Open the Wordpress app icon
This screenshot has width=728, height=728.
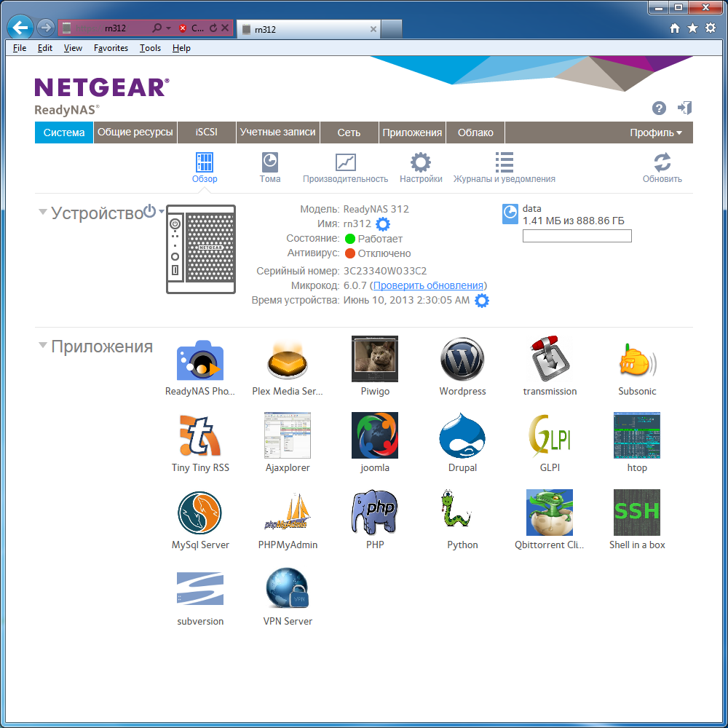[x=462, y=360]
